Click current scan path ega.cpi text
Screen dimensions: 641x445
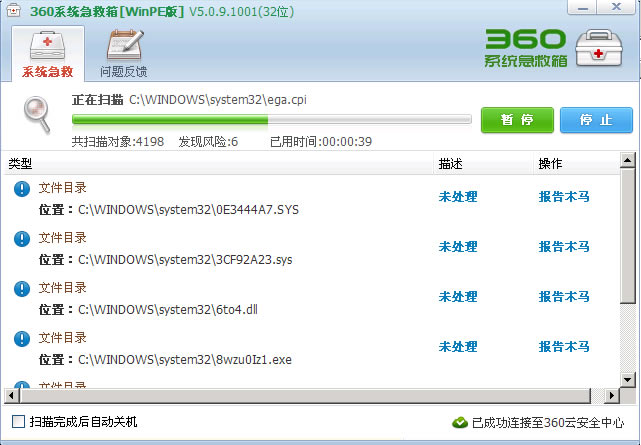coord(218,100)
